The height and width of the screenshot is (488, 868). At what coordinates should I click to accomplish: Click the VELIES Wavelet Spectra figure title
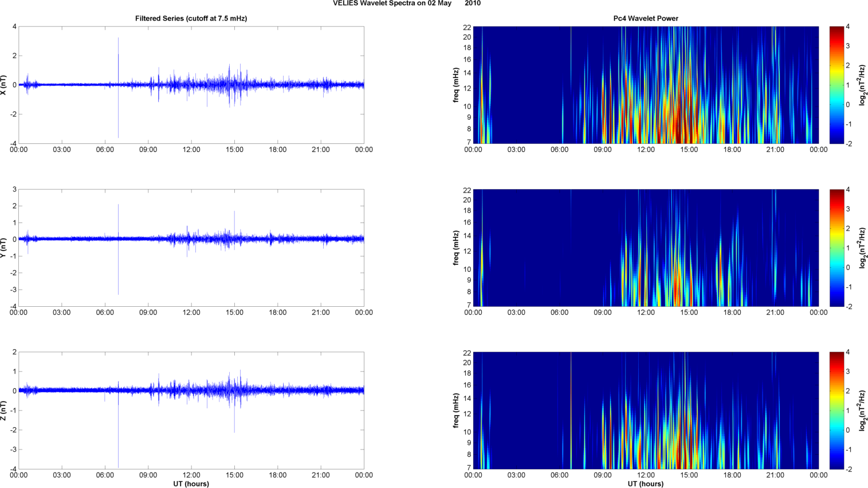(x=407, y=3)
